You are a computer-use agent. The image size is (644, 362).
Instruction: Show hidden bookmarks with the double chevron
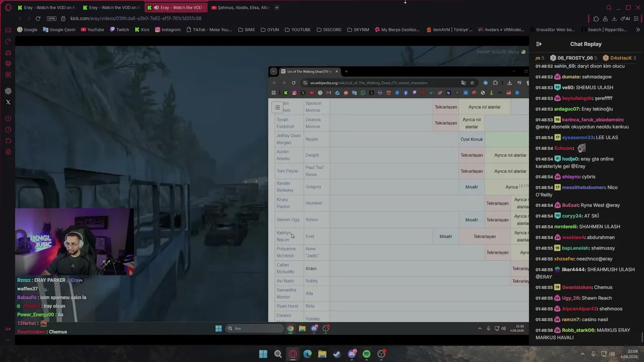coord(637,30)
